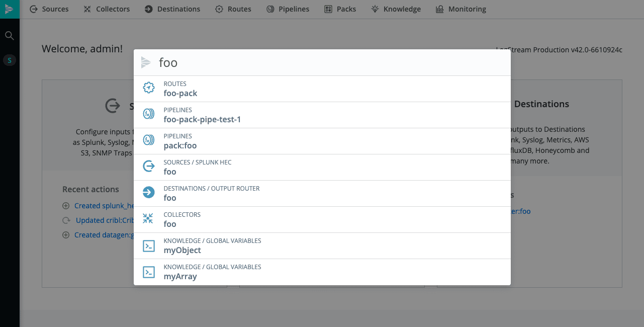Select the foo-pack-pipe-test-1 pipeline result
The height and width of the screenshot is (327, 644).
point(202,119)
